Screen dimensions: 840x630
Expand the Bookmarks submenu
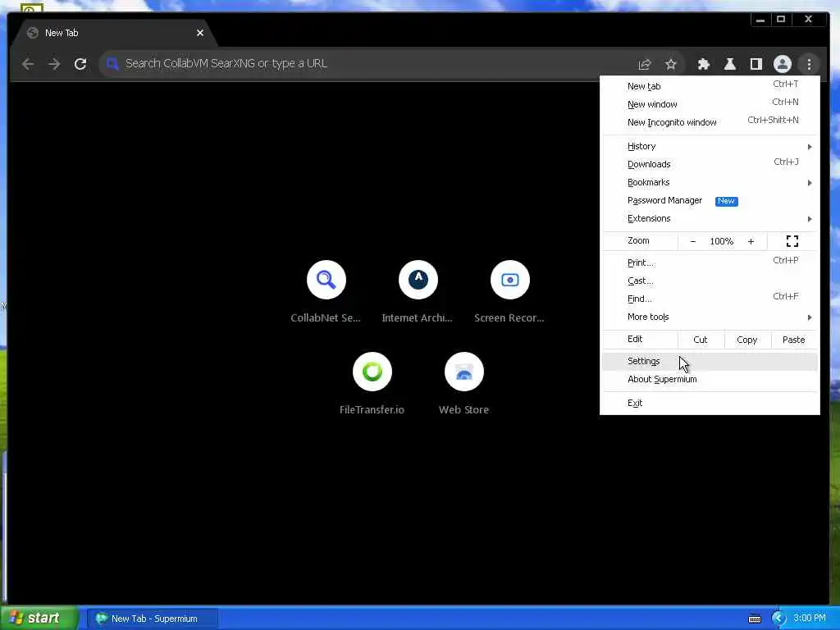[710, 182]
